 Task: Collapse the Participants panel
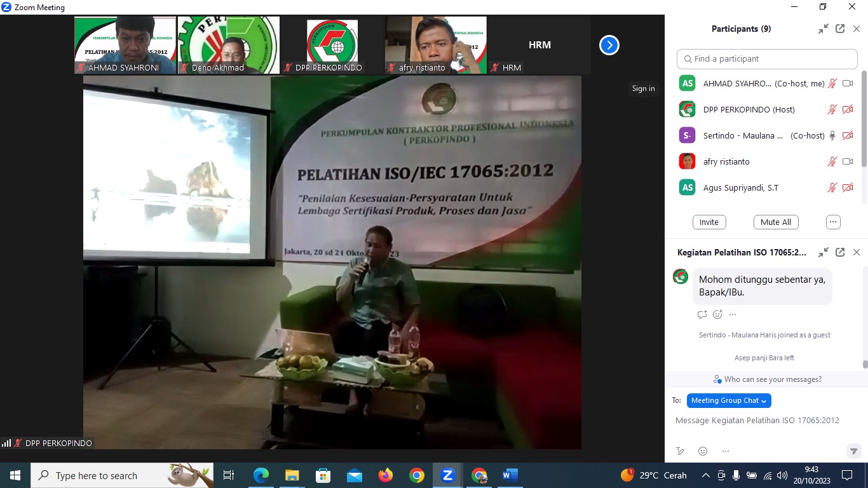[823, 29]
